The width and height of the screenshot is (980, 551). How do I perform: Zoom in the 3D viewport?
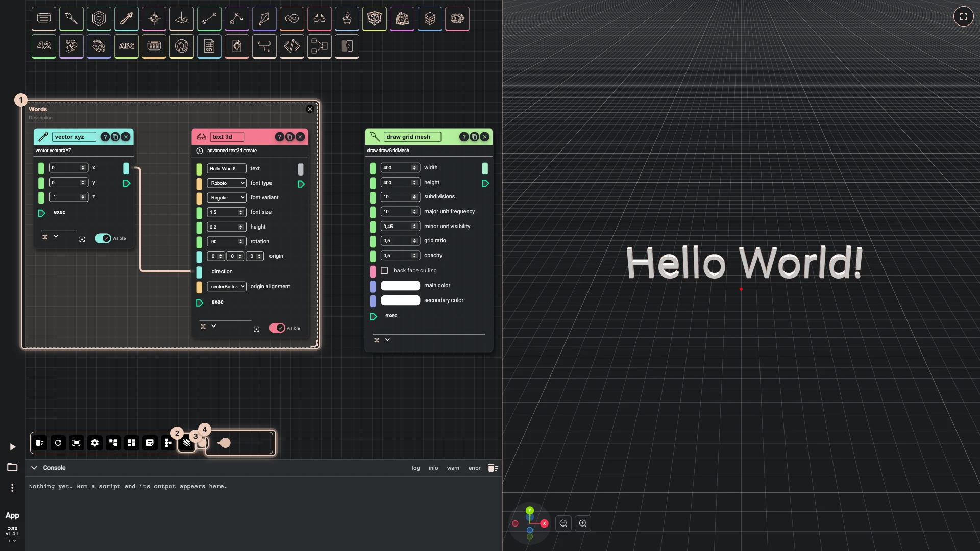(x=583, y=523)
